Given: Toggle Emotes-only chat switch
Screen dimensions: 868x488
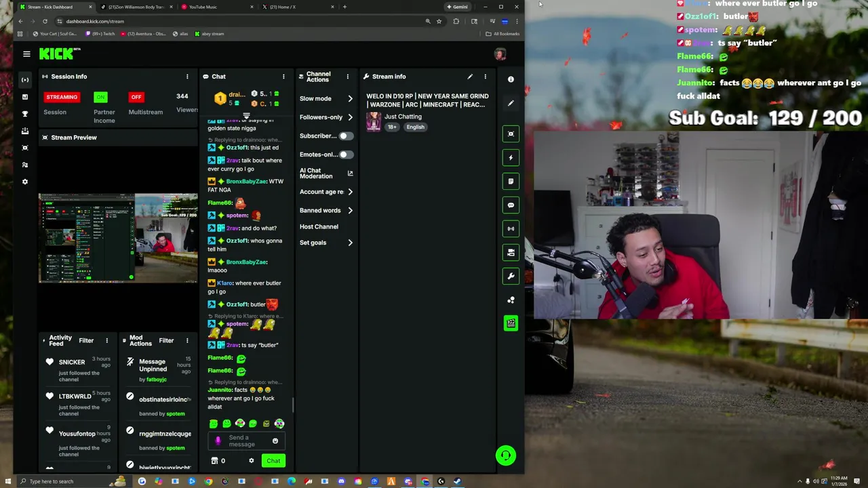Looking at the screenshot, I should pyautogui.click(x=346, y=155).
